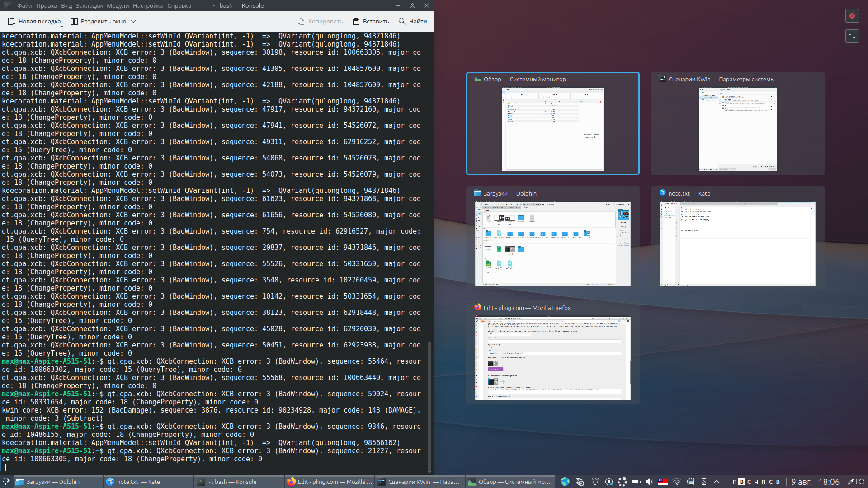This screenshot has width=868, height=488.
Task: Open the volume icon in system tray
Action: click(x=649, y=482)
